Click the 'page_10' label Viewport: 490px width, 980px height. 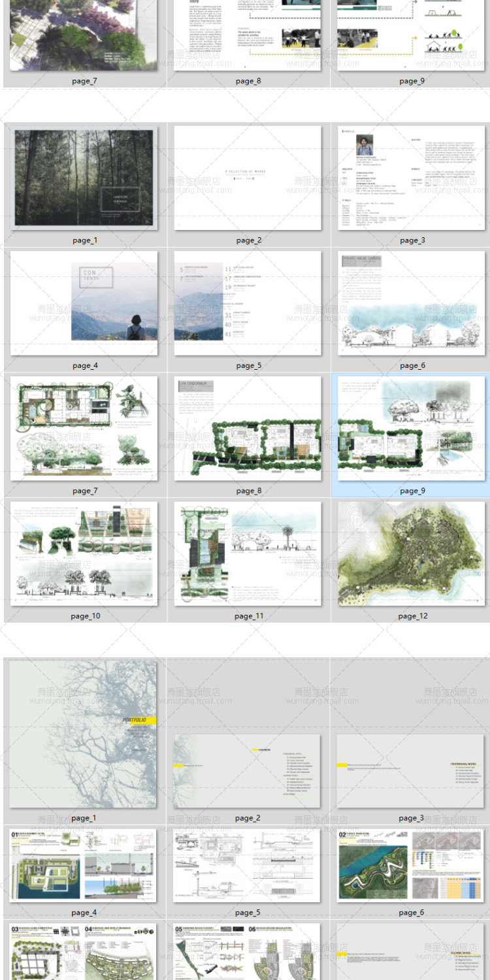[x=85, y=616]
